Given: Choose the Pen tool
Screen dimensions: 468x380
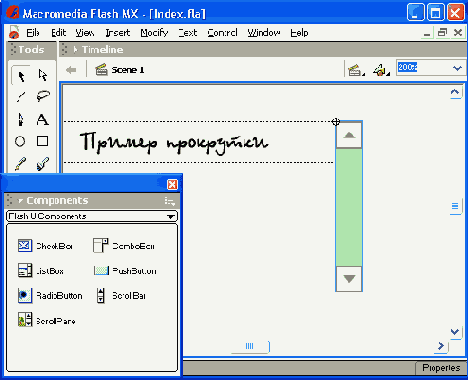Looking at the screenshot, I should click(21, 119).
